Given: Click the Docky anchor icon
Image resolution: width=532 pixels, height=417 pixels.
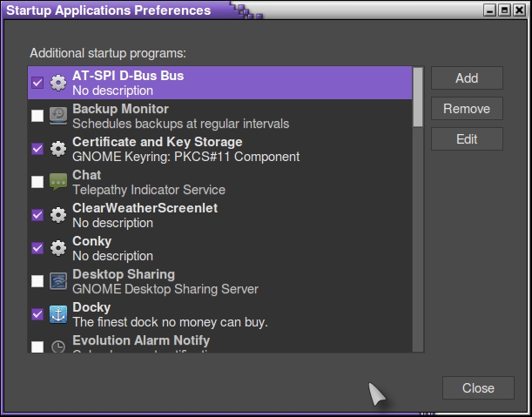Looking at the screenshot, I should [x=58, y=314].
